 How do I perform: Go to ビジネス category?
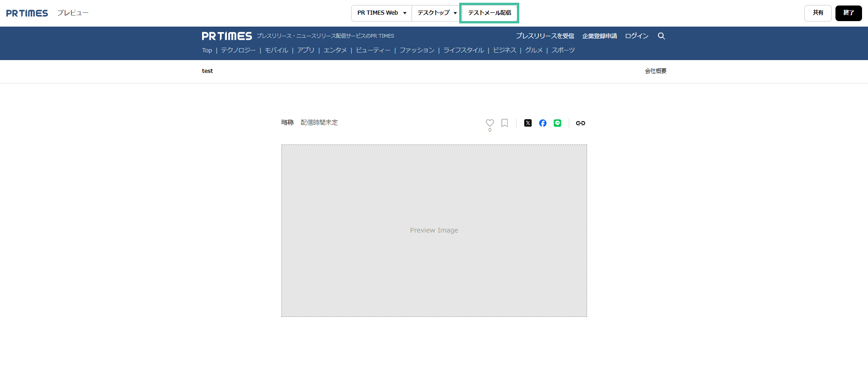pyautogui.click(x=505, y=50)
